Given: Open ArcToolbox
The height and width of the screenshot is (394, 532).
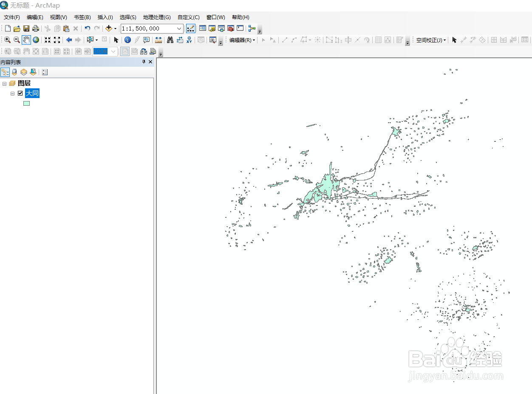Looking at the screenshot, I should click(231, 28).
